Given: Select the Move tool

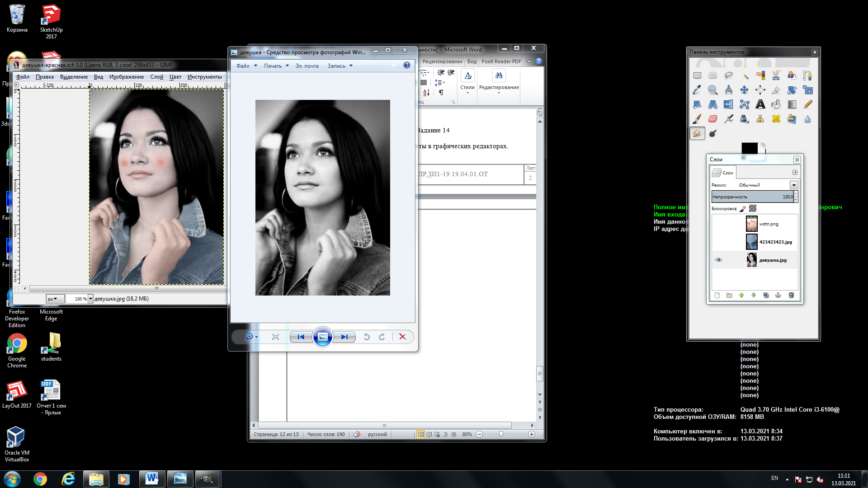Looking at the screenshot, I should click(745, 90).
